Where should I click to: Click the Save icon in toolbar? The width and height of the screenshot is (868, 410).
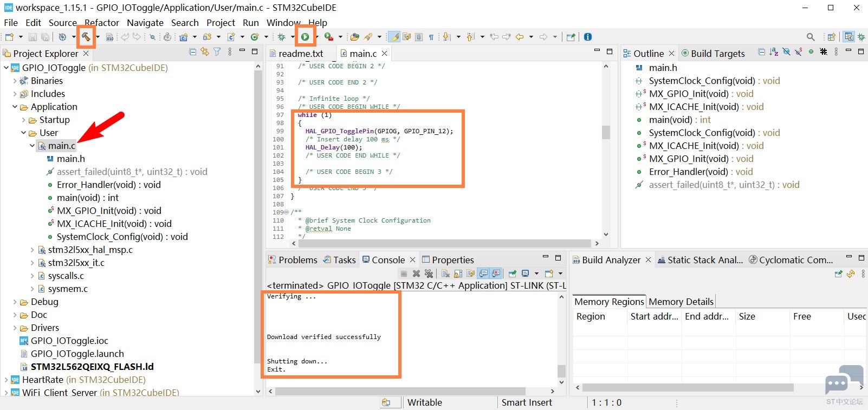(x=33, y=37)
